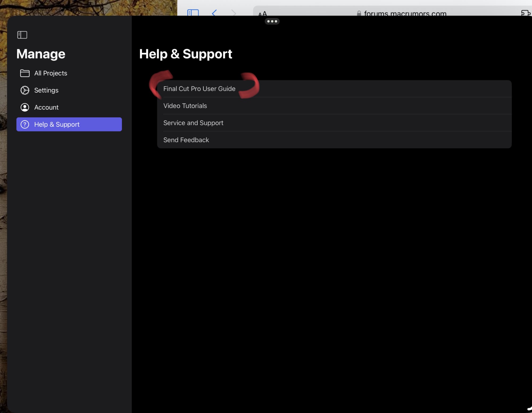Viewport: 532px width, 413px height.
Task: Open Send Feedback
Action: (334, 140)
